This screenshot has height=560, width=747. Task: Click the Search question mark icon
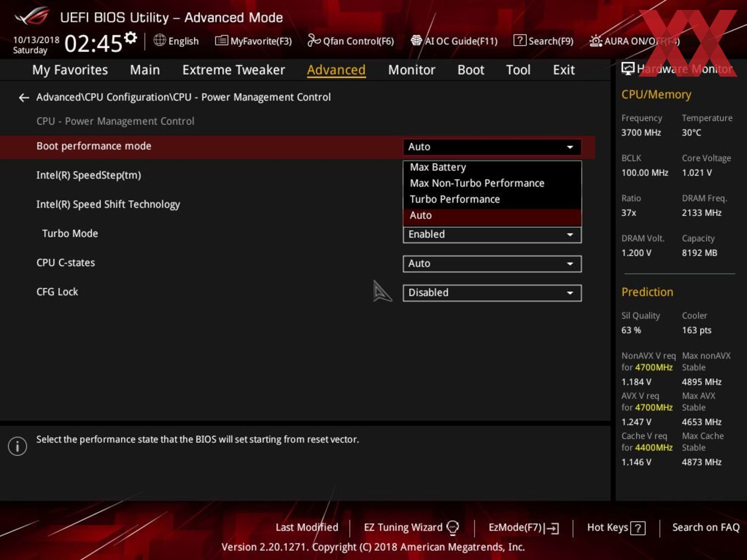pyautogui.click(x=520, y=40)
